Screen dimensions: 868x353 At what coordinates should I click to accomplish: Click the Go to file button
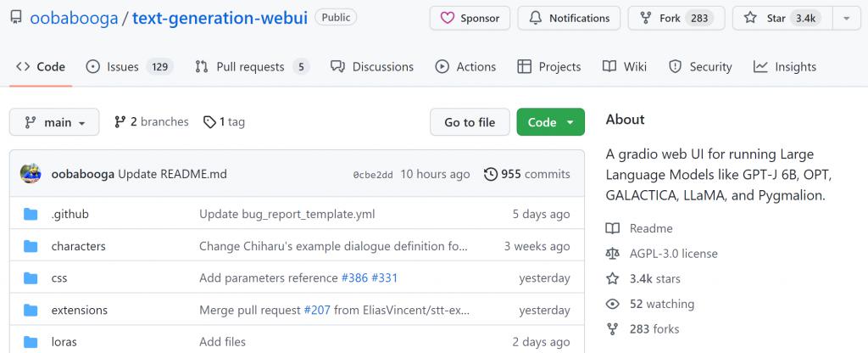tap(470, 122)
